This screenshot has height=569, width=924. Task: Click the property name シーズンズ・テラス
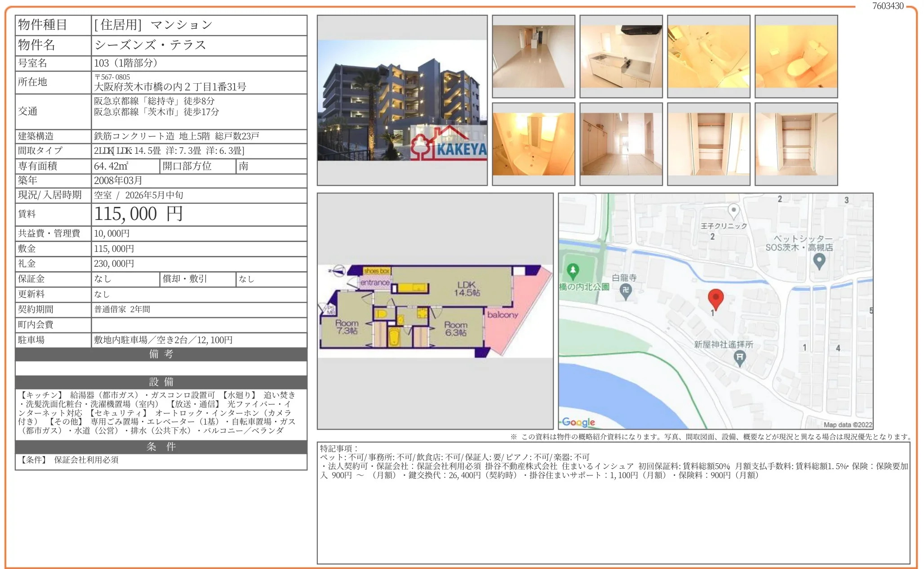(150, 45)
